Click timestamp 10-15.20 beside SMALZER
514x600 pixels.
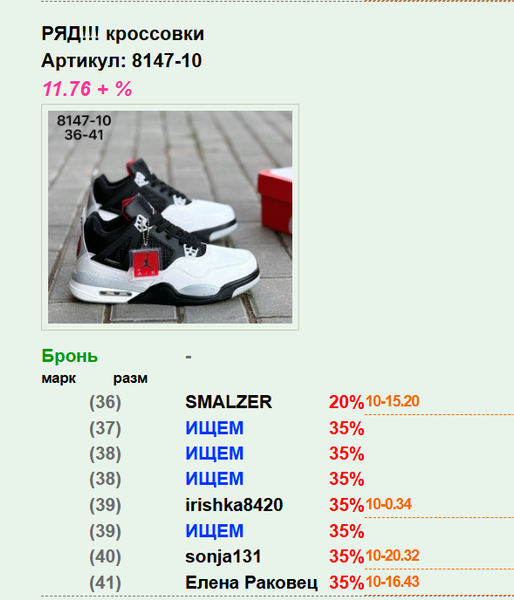392,401
